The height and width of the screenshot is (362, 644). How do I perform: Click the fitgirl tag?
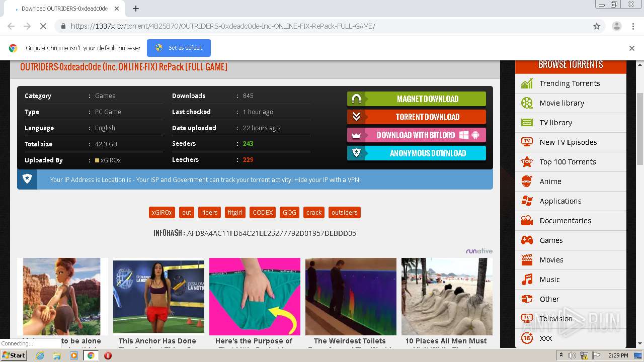point(235,213)
